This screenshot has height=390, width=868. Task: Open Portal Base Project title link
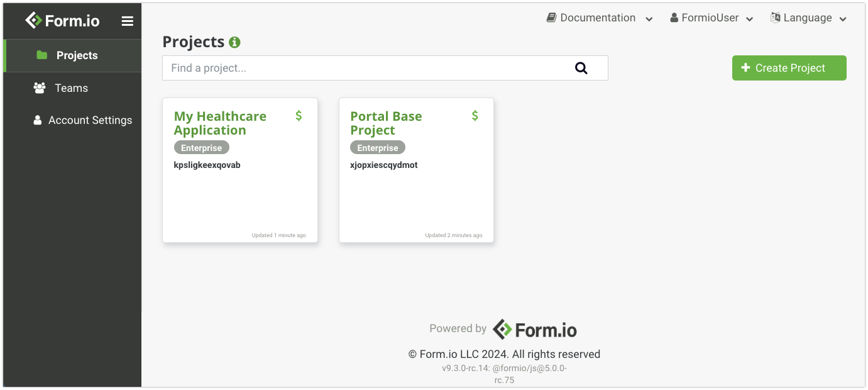(386, 123)
